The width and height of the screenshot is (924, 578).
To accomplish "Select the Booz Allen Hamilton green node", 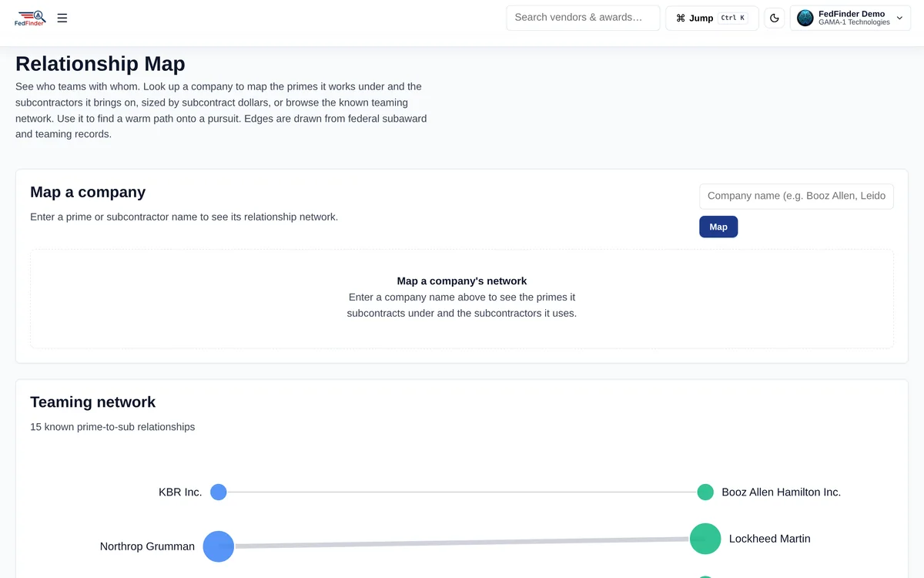I will [x=705, y=492].
